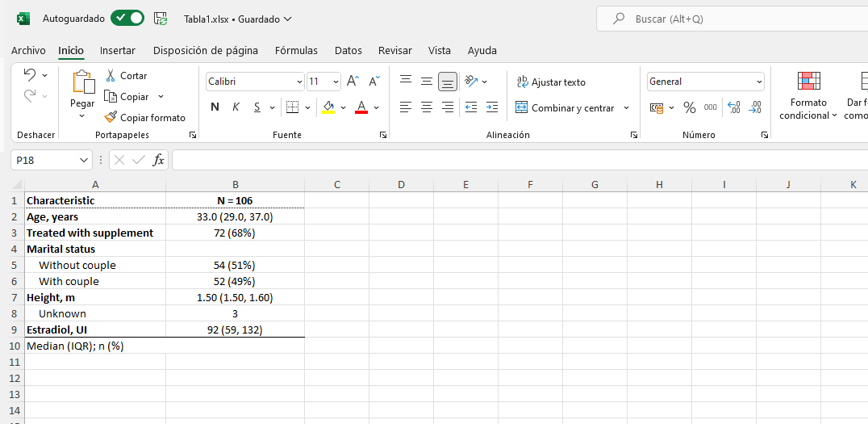Screen dimensions: 868x428
Task: Click the borders icon in Fuente group
Action: [x=292, y=107]
